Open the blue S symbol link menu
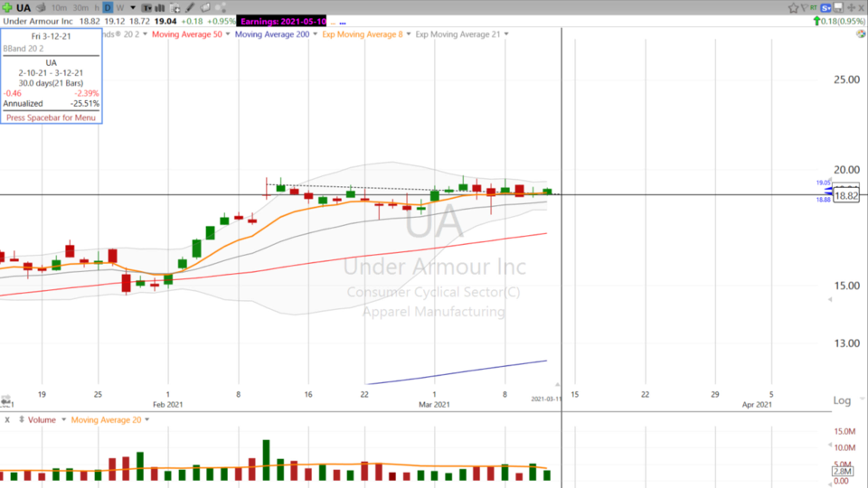Screen dimensions: 868x488 (x=826, y=8)
